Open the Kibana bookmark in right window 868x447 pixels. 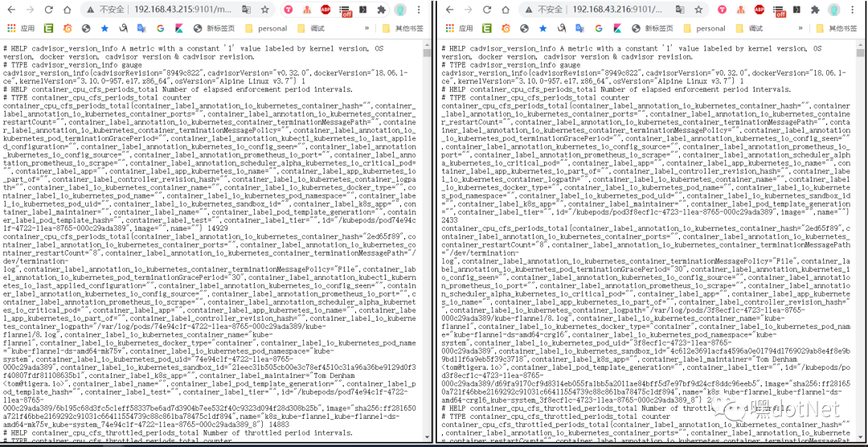[x=617, y=28]
